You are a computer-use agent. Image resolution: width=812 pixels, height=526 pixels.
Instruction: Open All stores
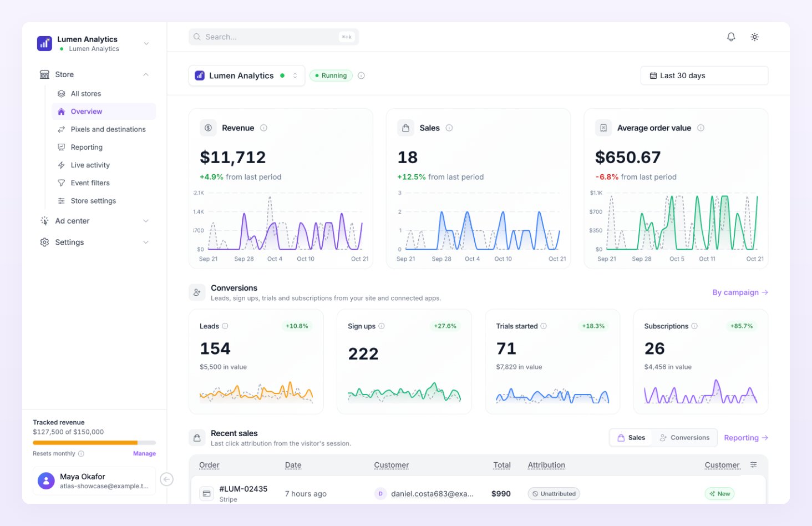pos(104,94)
